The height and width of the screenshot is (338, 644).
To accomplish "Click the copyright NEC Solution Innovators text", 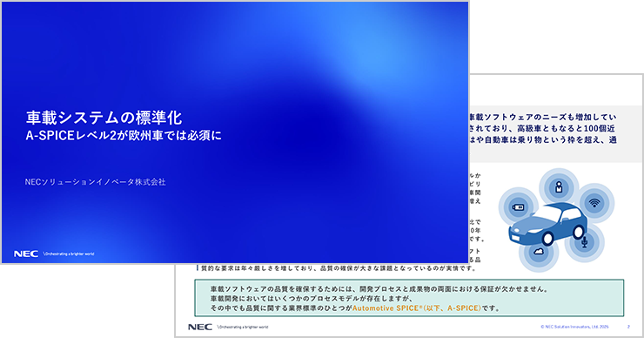I will tap(574, 327).
